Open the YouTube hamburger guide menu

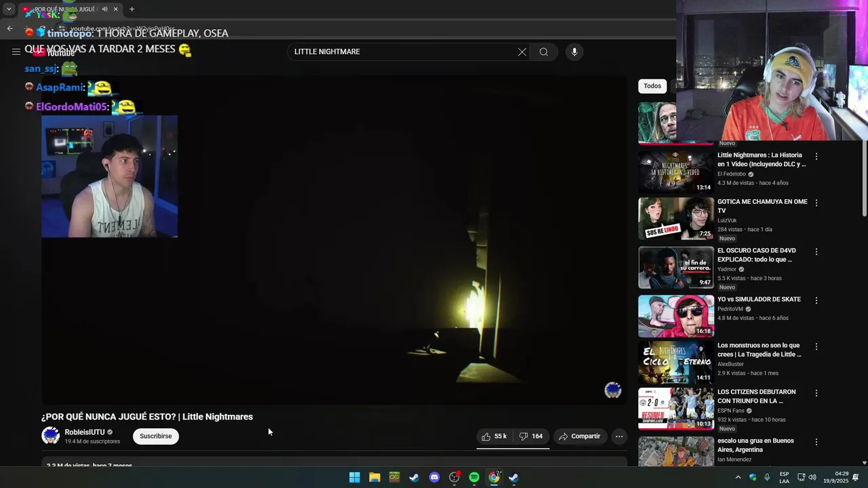[16, 52]
